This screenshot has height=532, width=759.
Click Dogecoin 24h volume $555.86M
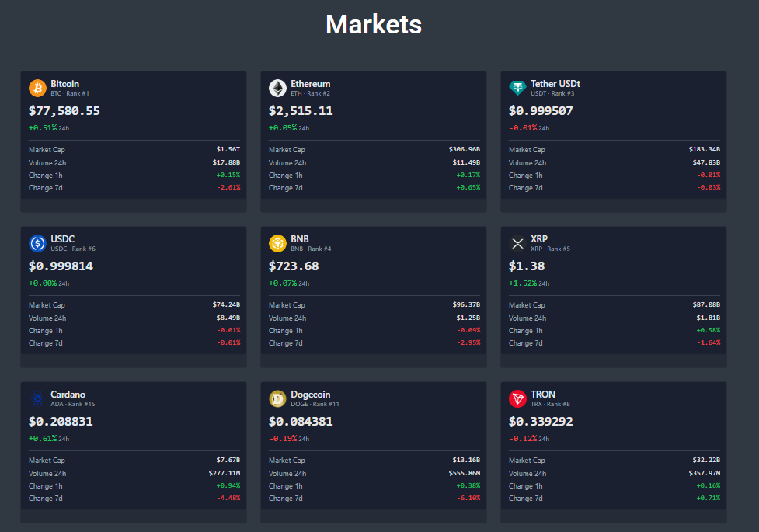[x=465, y=474]
